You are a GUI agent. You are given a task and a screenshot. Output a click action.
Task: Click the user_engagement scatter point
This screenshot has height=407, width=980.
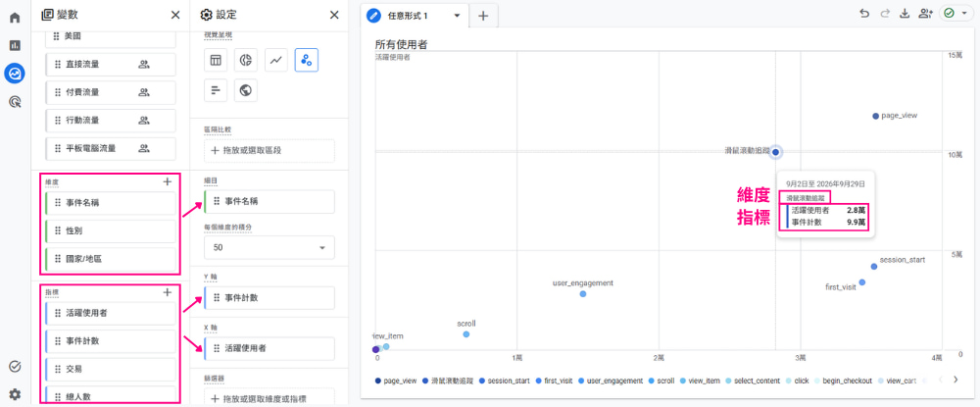(x=582, y=294)
